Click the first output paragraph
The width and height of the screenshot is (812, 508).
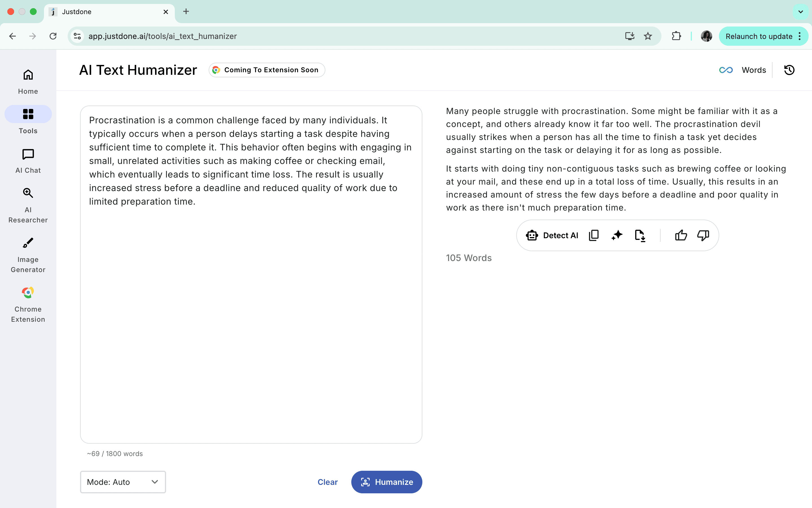tap(612, 131)
